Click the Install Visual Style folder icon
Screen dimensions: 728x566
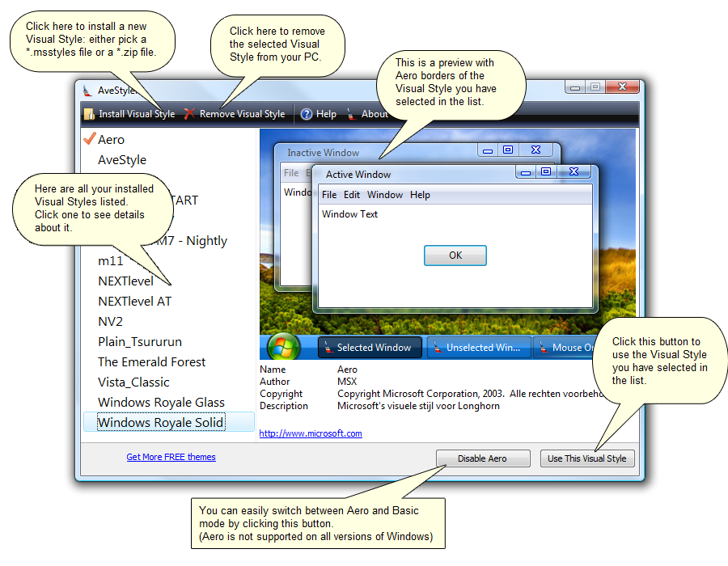coord(89,114)
